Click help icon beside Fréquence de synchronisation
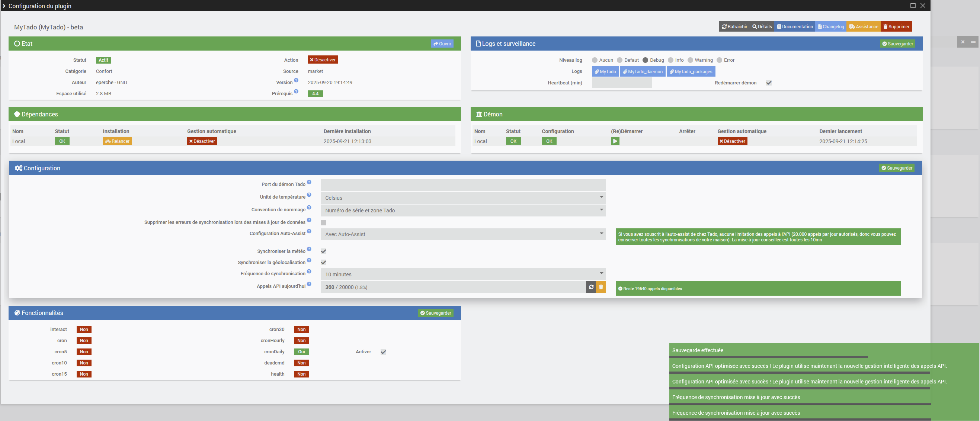Image resolution: width=980 pixels, height=421 pixels. click(309, 271)
